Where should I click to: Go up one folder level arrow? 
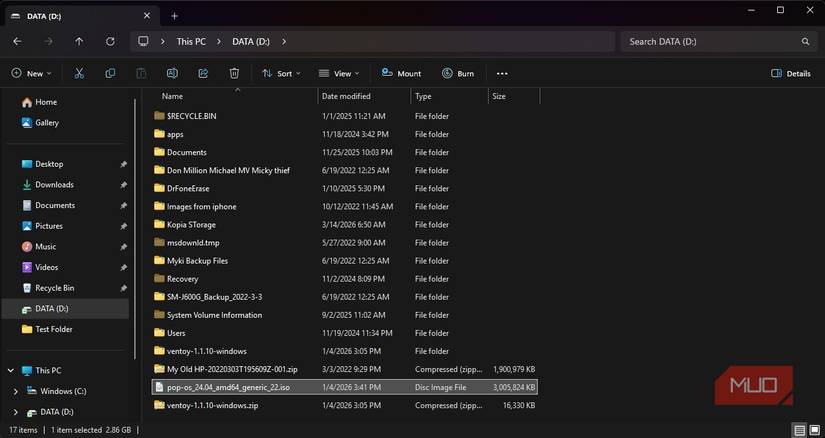(79, 41)
